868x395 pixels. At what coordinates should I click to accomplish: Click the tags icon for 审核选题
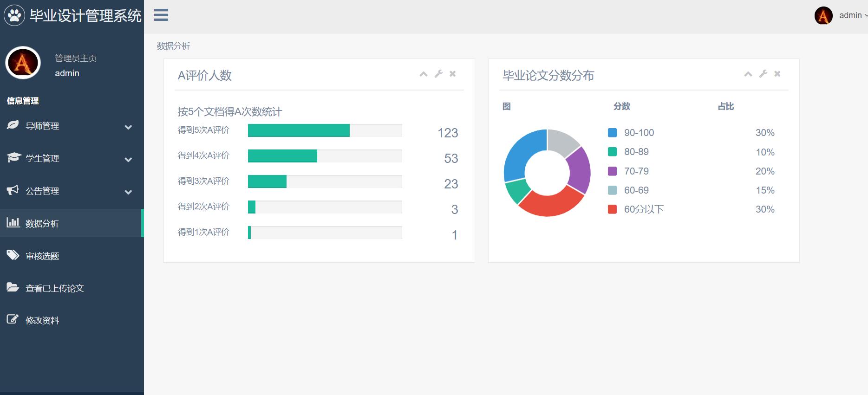pyautogui.click(x=13, y=255)
